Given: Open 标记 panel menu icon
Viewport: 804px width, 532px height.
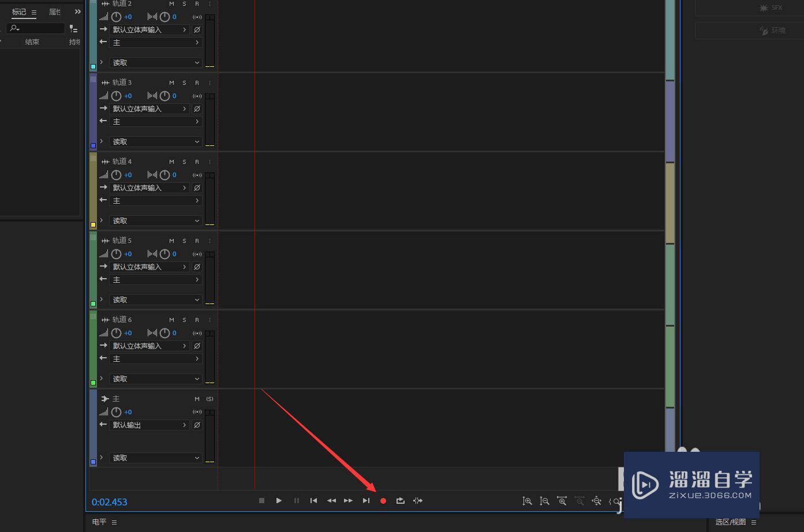Looking at the screenshot, I should 34,12.
